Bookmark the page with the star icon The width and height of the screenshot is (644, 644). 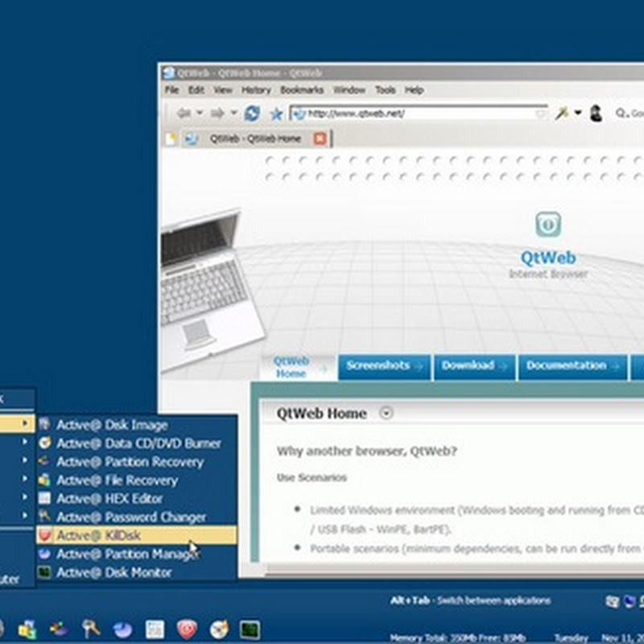click(x=276, y=114)
